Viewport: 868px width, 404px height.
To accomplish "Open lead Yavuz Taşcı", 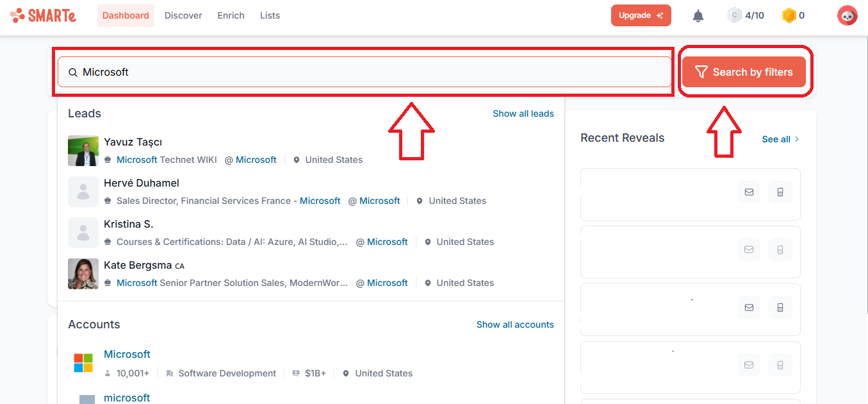I will 133,142.
